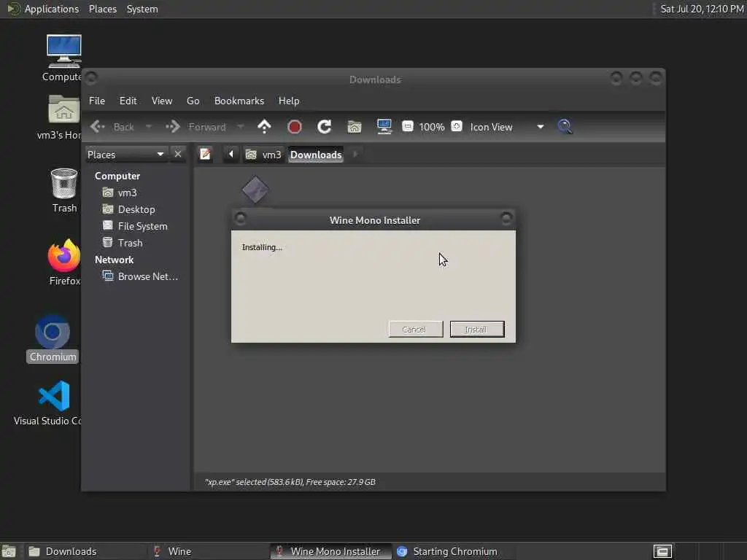
Task: Zoom in with the plus icon
Action: click(457, 126)
